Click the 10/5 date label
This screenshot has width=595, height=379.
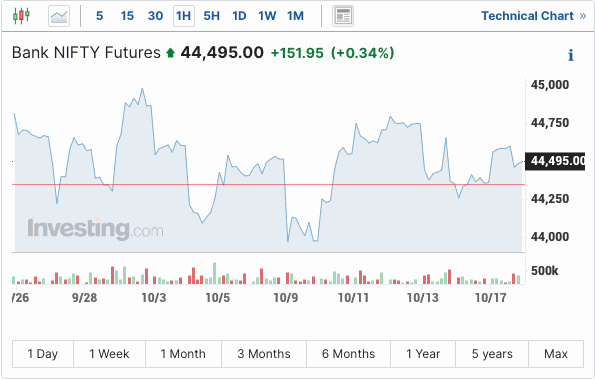tap(218, 298)
